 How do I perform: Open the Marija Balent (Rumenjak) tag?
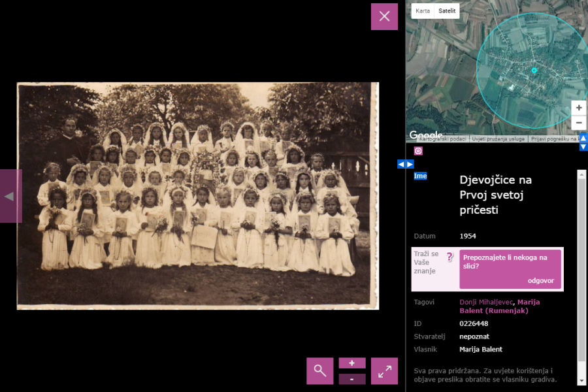click(x=500, y=306)
